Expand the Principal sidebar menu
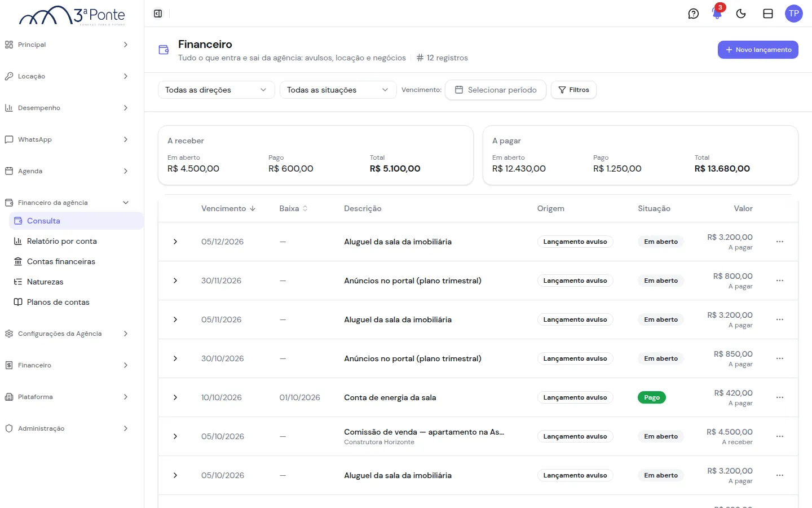812x508 pixels. 68,45
